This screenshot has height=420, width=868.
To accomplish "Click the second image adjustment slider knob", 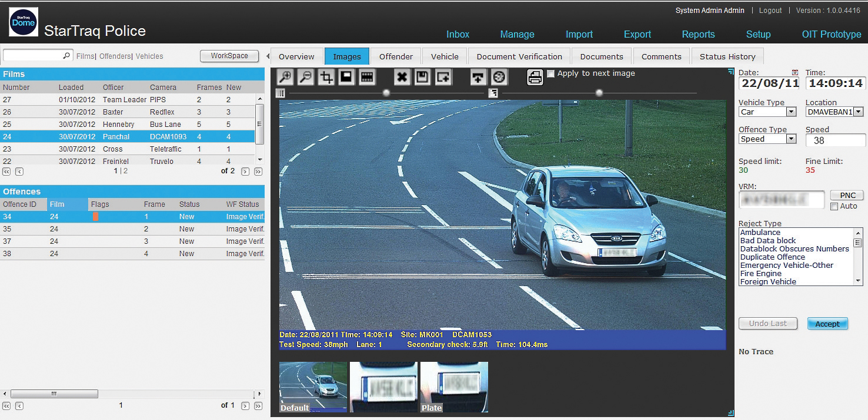I will [x=599, y=93].
